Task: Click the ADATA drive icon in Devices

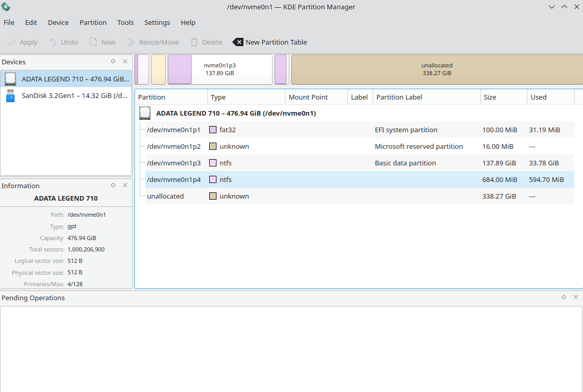Action: point(10,79)
